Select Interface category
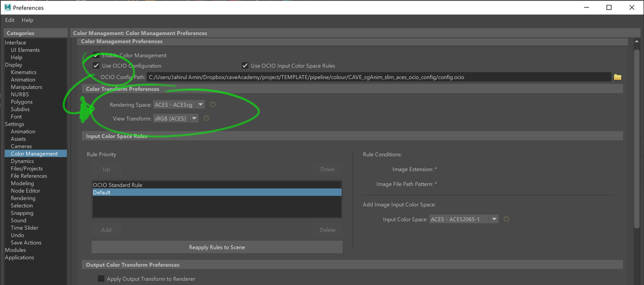 coord(15,43)
